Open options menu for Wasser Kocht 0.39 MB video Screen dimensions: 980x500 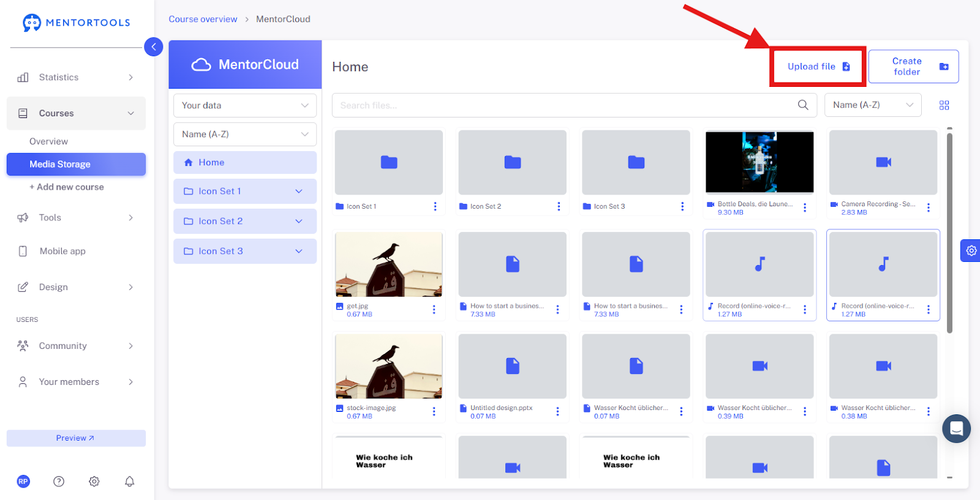(x=805, y=412)
